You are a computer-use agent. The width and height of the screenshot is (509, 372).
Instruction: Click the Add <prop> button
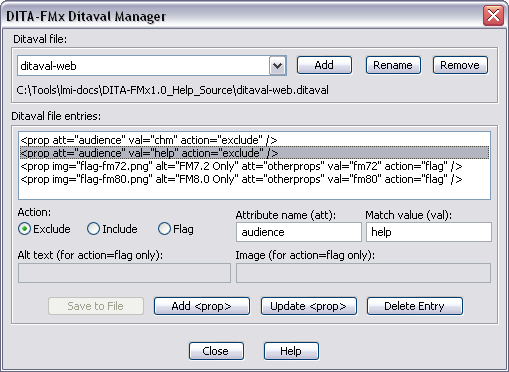202,306
